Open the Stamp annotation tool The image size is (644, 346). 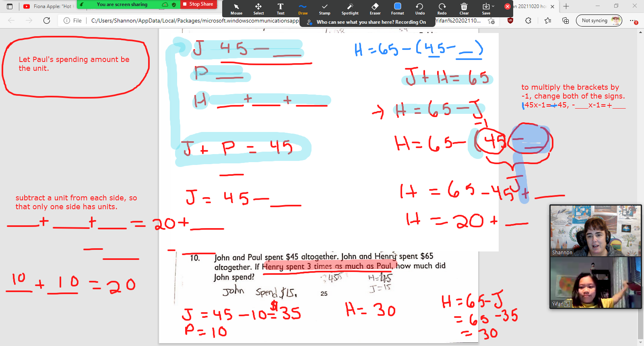325,8
